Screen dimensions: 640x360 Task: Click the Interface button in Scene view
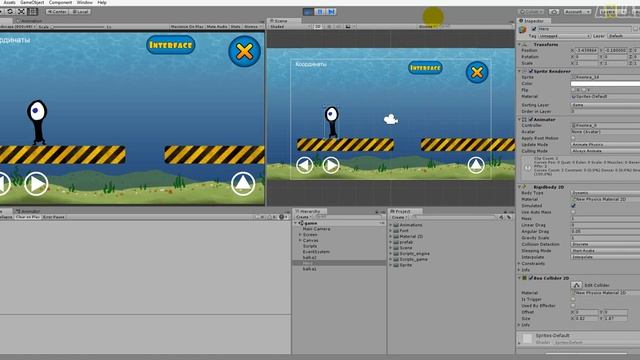pyautogui.click(x=425, y=68)
